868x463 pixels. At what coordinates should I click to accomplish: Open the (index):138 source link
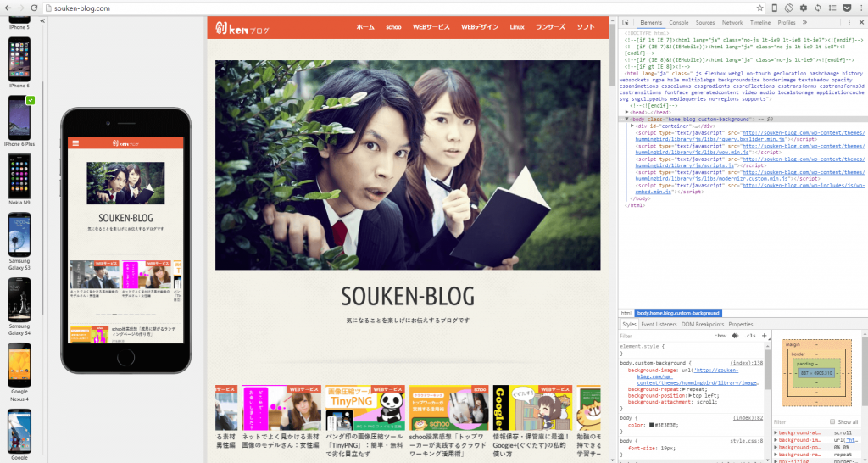click(746, 363)
